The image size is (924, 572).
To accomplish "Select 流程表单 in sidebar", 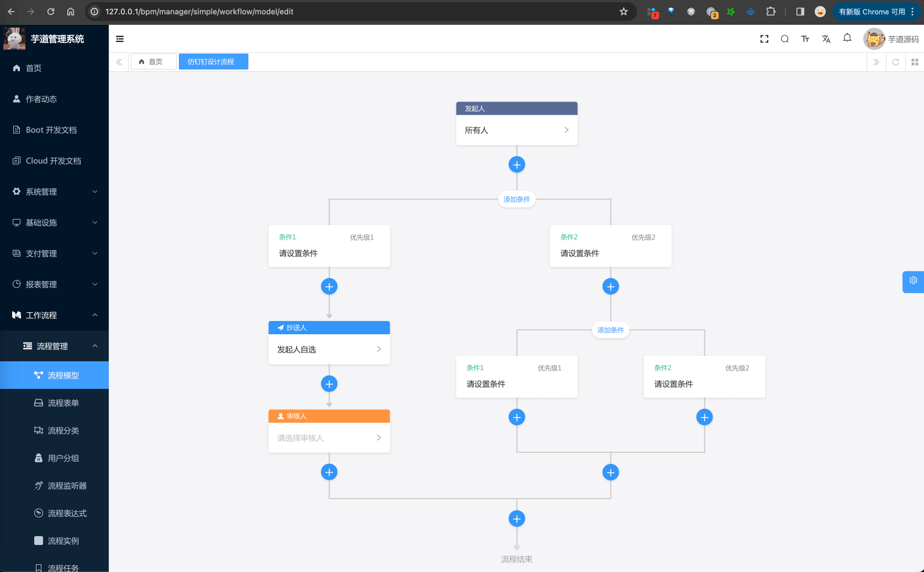I will 63,403.
